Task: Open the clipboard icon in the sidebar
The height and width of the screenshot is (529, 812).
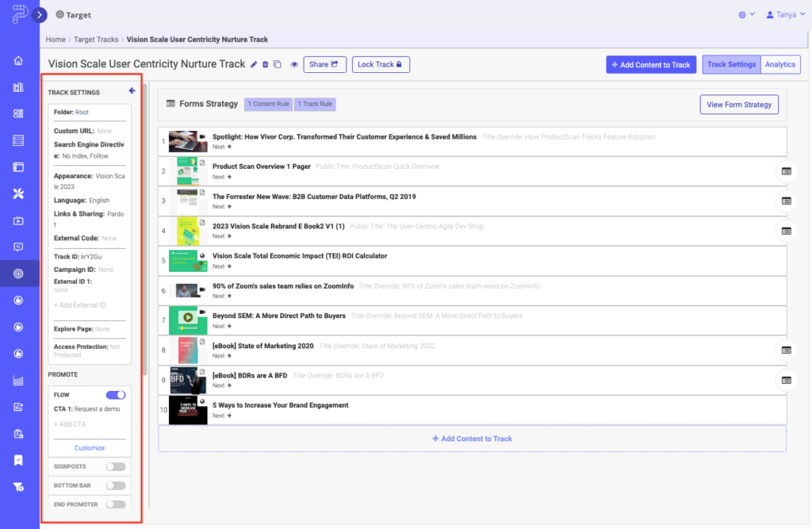Action: [x=19, y=434]
